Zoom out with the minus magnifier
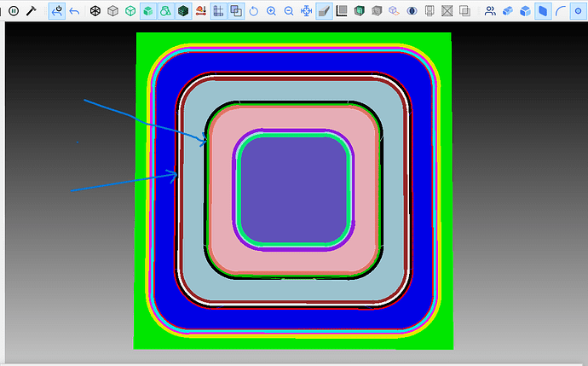The width and height of the screenshot is (588, 366). click(x=289, y=11)
